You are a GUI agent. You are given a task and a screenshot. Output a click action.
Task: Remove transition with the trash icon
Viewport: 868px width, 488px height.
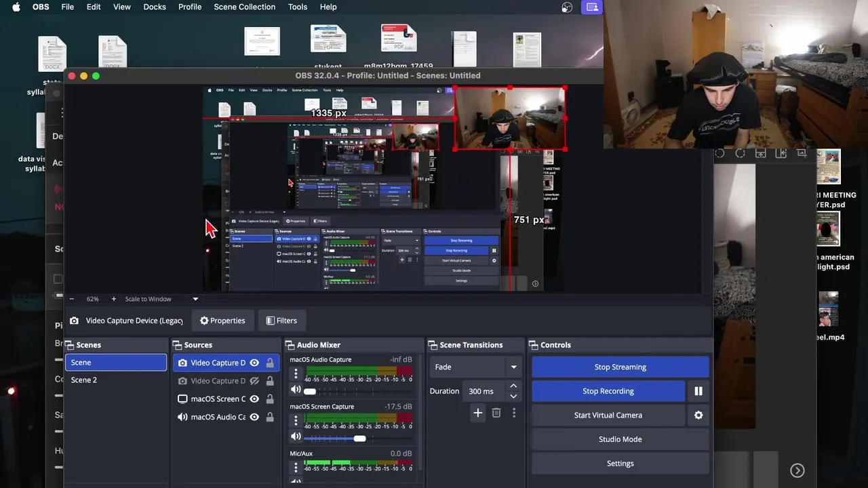click(496, 413)
